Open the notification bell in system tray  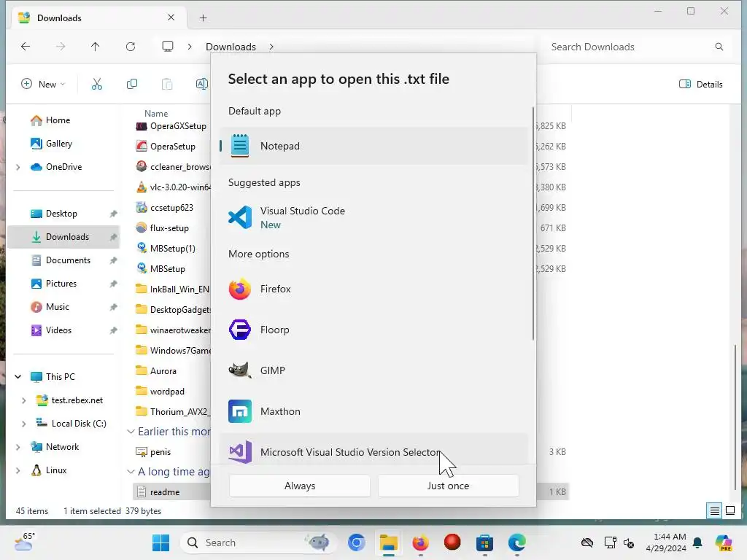[697, 542]
